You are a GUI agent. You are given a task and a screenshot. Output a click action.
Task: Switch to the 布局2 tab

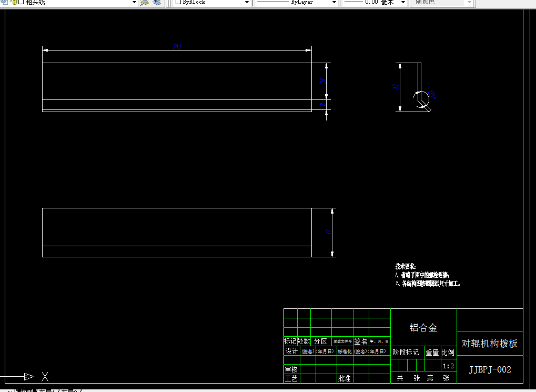[x=69, y=390]
